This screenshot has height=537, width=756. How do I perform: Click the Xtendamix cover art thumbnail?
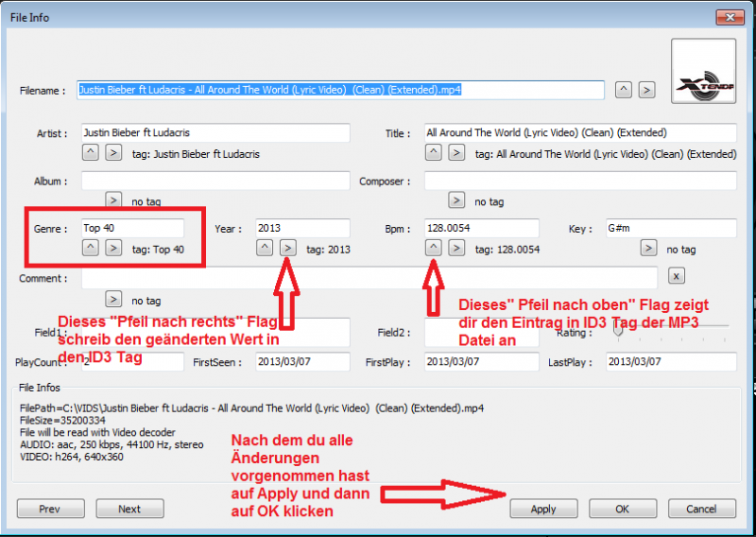[x=703, y=71]
